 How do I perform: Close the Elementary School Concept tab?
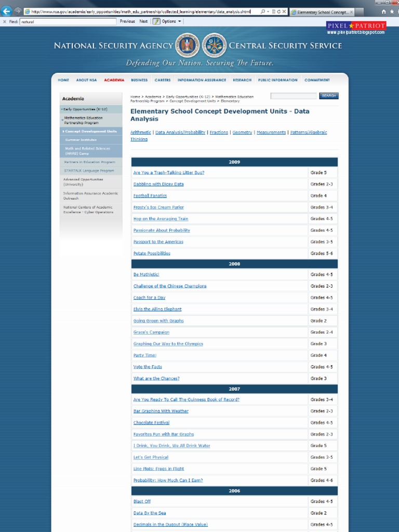pos(352,12)
